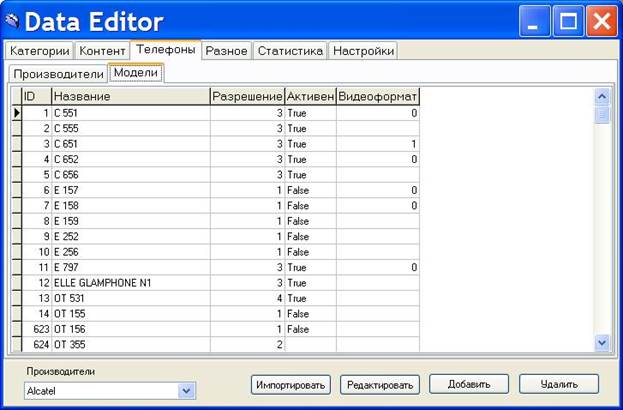Image resolution: width=623 pixels, height=410 pixels.
Task: Sort by the Разрешение column header
Action: click(x=247, y=97)
